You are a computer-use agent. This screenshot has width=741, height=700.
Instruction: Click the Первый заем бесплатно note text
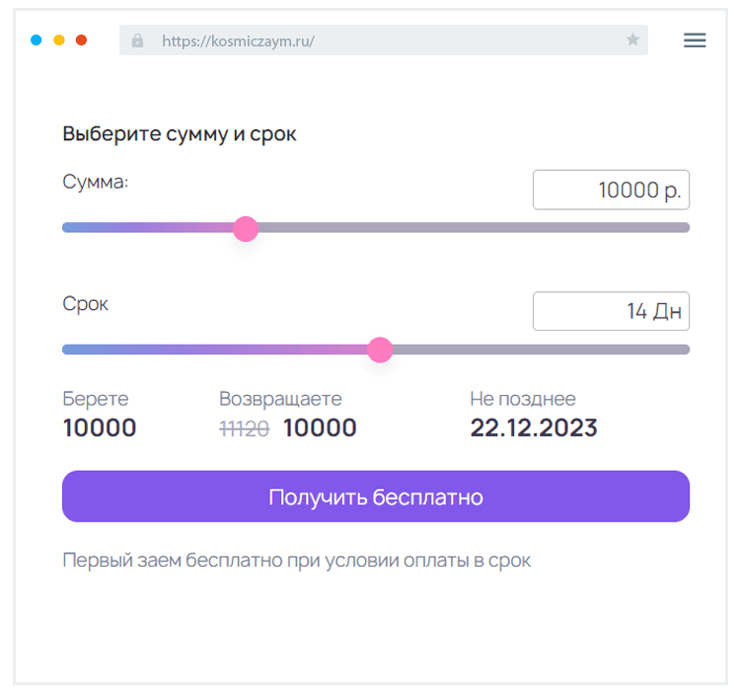pos(296,561)
